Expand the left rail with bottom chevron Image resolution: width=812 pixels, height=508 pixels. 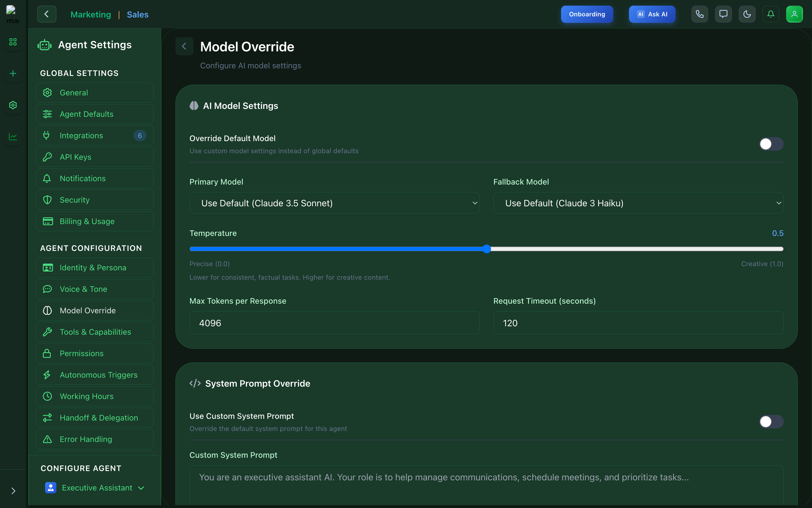pyautogui.click(x=13, y=491)
